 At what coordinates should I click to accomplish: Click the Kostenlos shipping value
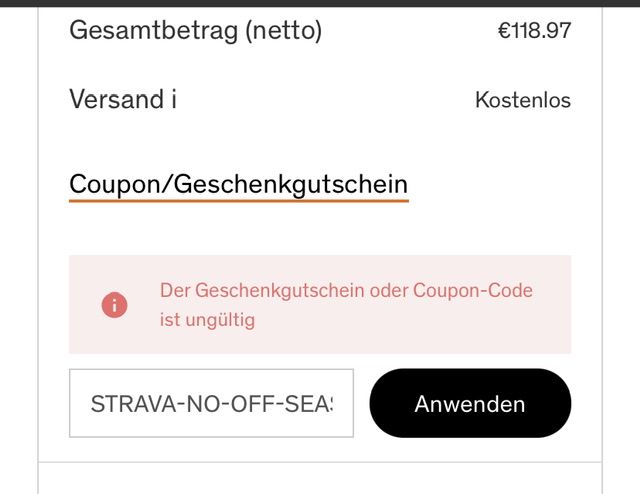pos(522,100)
